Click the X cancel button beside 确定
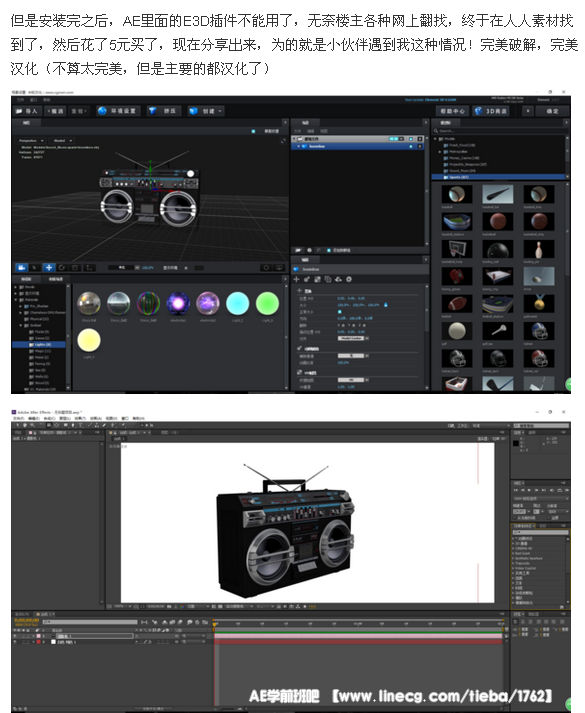The image size is (585, 713). click(x=528, y=111)
